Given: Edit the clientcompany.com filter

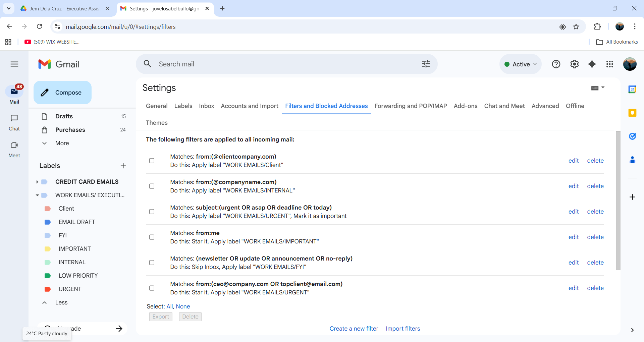Looking at the screenshot, I should [x=574, y=161].
